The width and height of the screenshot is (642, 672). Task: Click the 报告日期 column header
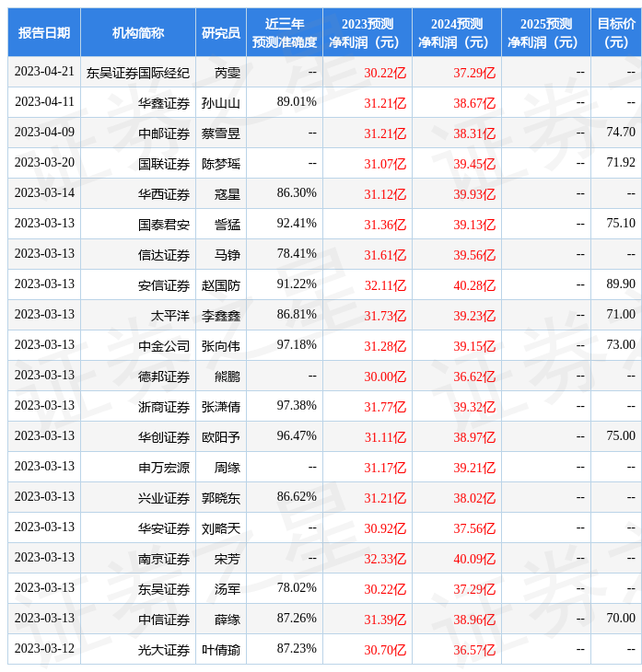click(x=44, y=32)
